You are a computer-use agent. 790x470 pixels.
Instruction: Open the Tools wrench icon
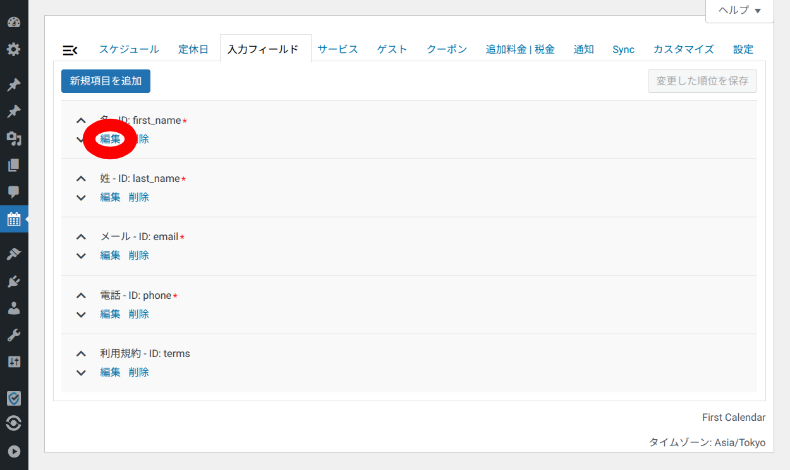pyautogui.click(x=14, y=335)
